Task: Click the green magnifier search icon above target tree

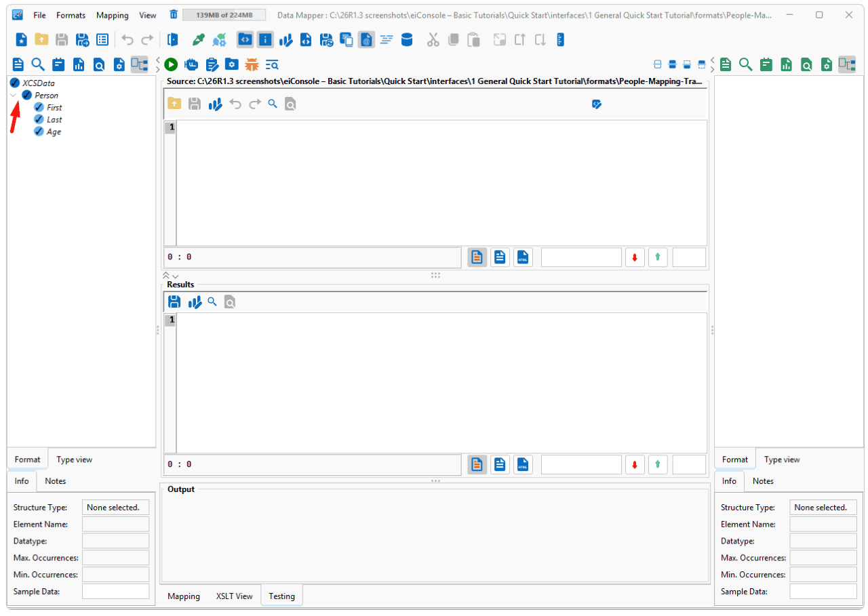Action: [x=746, y=64]
